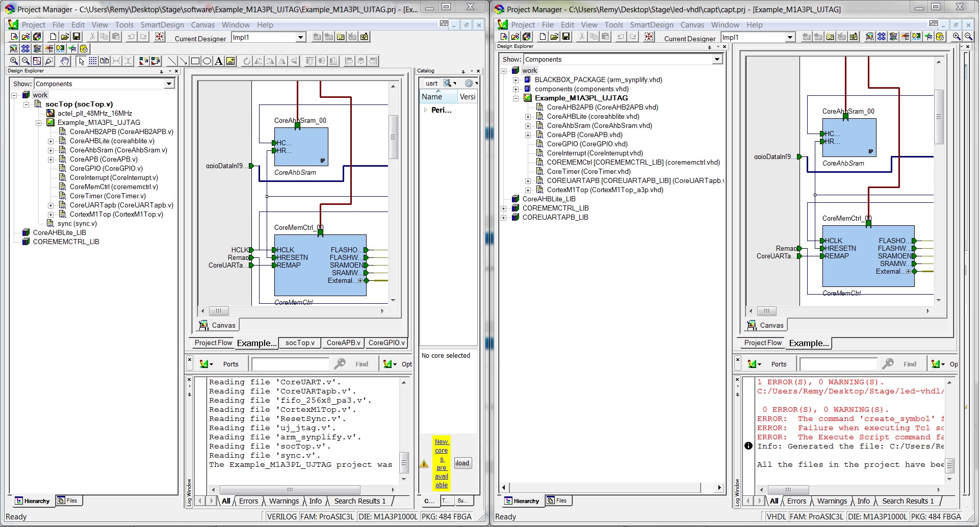Screen dimensions: 980x527
Task: Switch to socTop.v tab
Action: coord(300,343)
